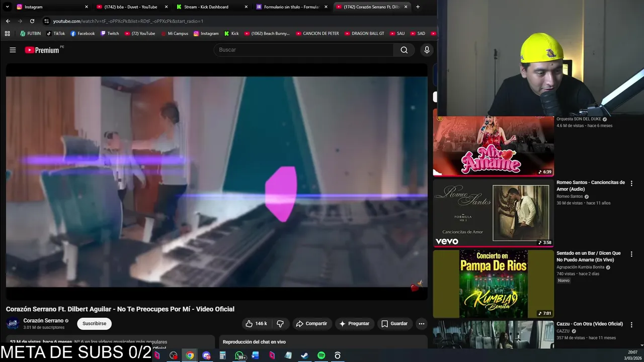Open options menu for Sentado en un Bar video

pos(631,254)
